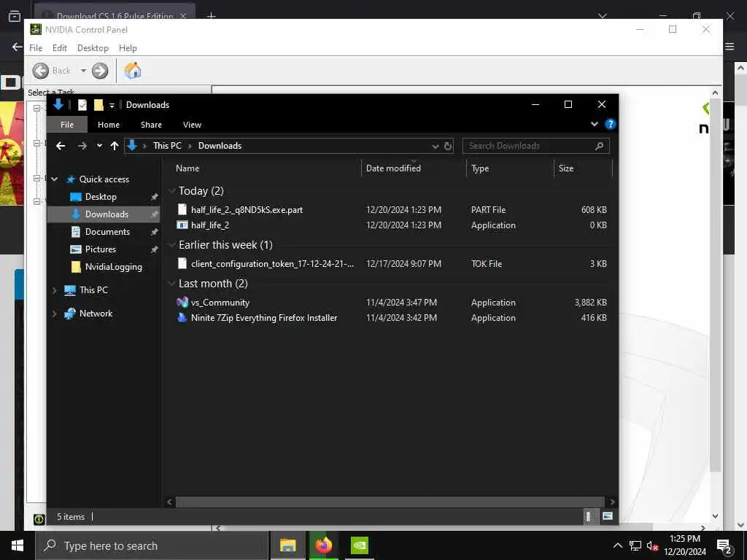Expand Network tree node

pos(54,314)
